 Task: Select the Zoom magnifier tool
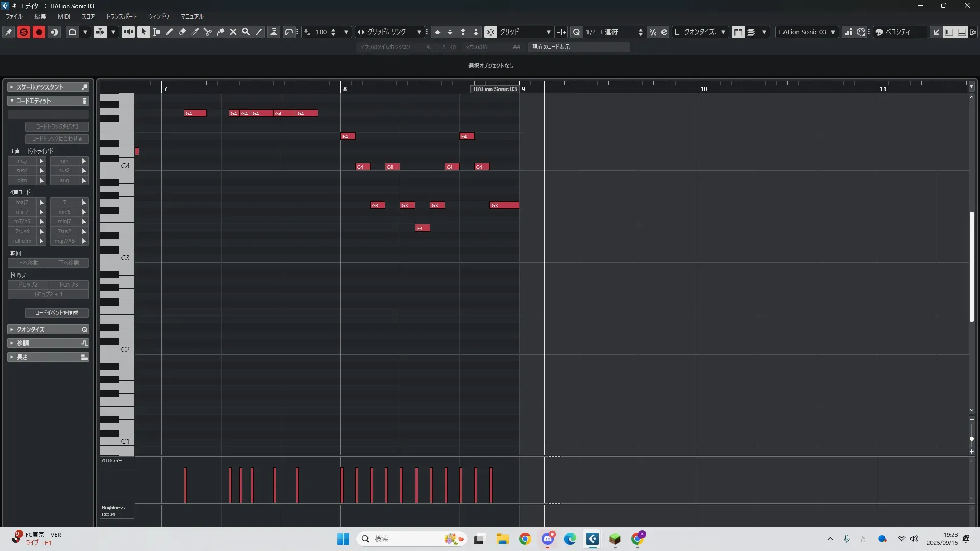246,32
